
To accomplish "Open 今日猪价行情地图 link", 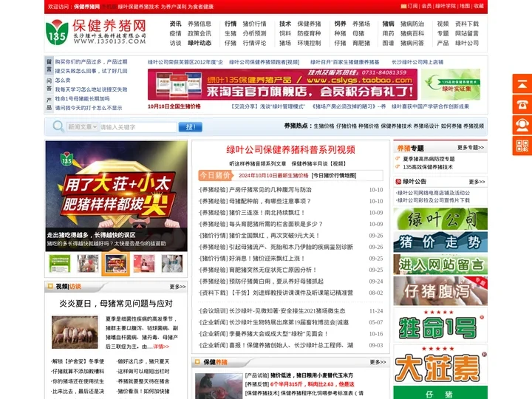I will 334,175.
